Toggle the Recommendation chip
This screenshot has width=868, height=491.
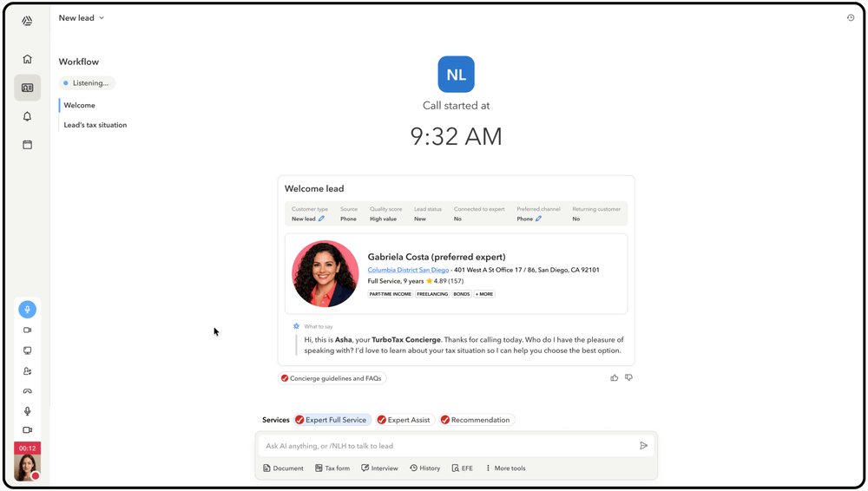pos(477,420)
